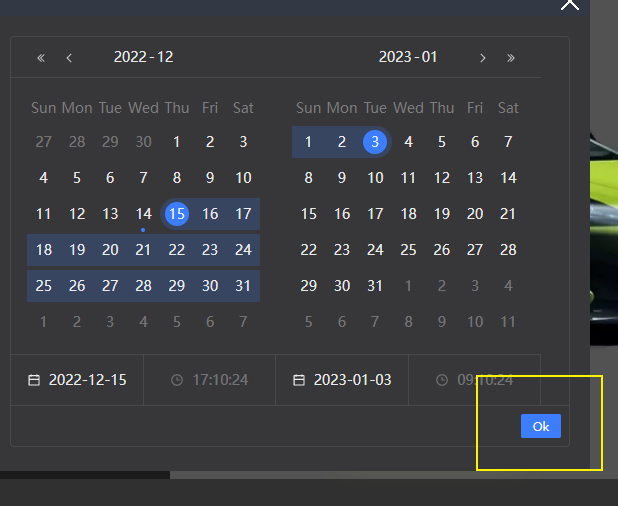Select greyed-out November 27 in left calendar
The height and width of the screenshot is (506, 618).
(x=43, y=142)
